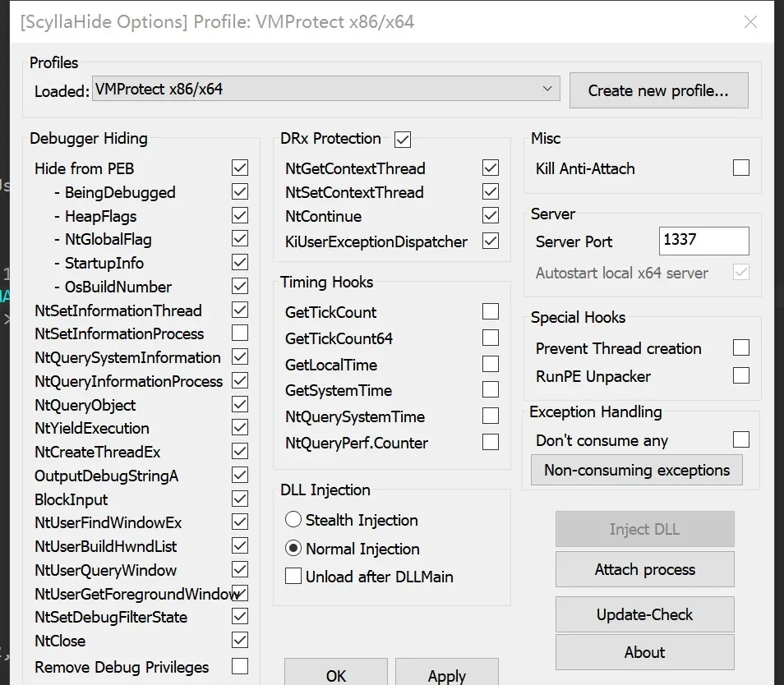
Task: Select Stealth Injection radio button
Action: coord(293,520)
